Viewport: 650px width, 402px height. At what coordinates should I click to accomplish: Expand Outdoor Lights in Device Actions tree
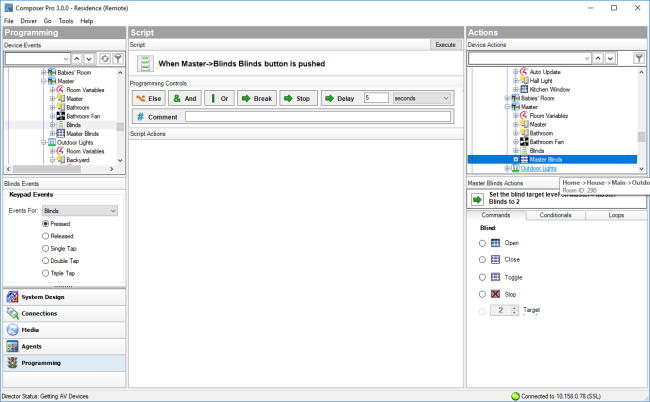(x=507, y=168)
